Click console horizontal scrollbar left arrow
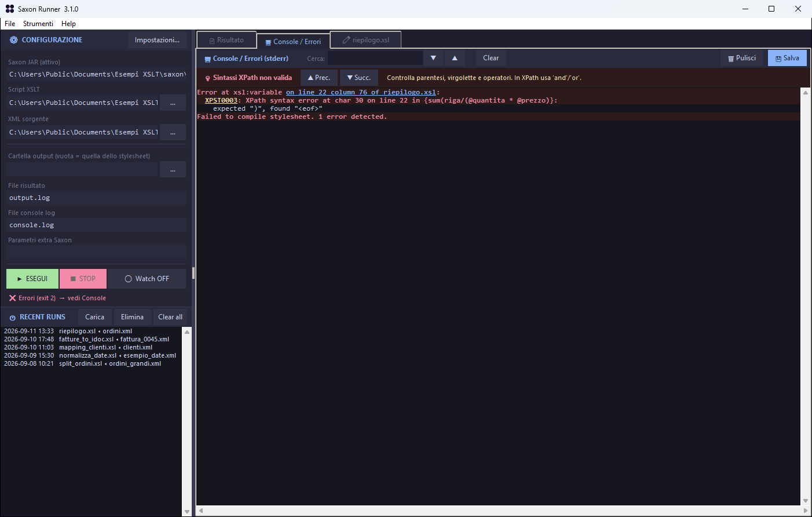Screen dimensions: 812x517 [x=201, y=511]
